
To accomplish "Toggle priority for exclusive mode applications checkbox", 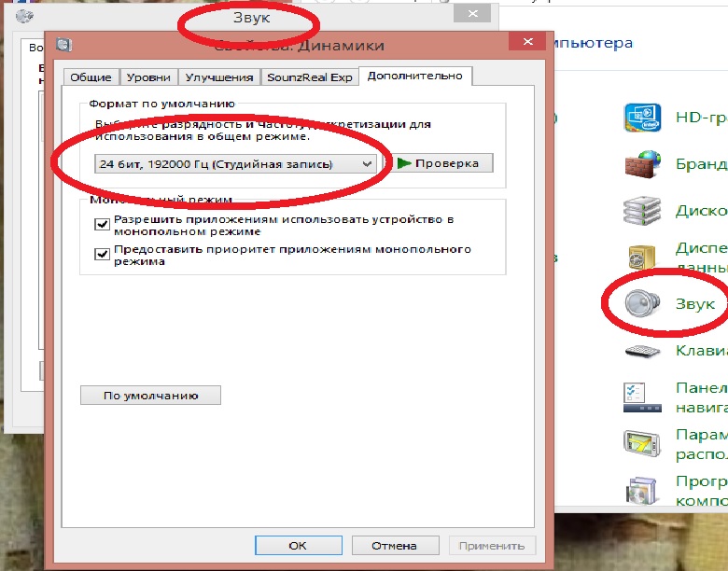I will tap(102, 254).
